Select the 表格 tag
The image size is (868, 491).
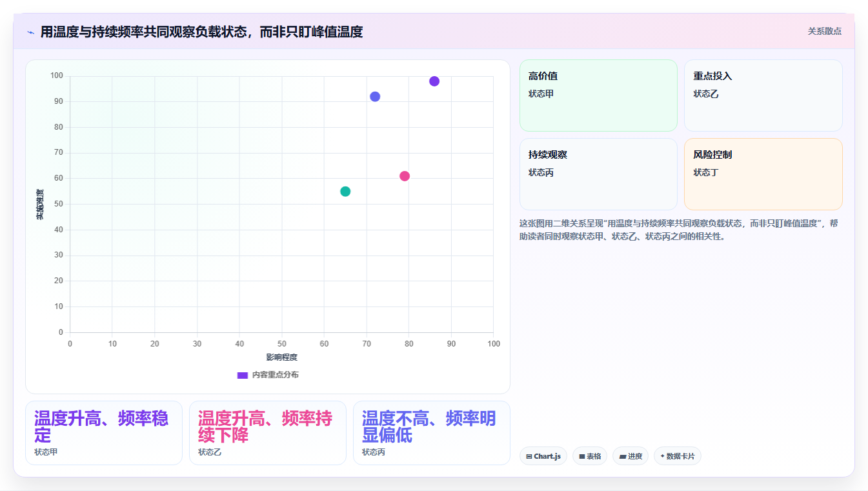coord(590,456)
